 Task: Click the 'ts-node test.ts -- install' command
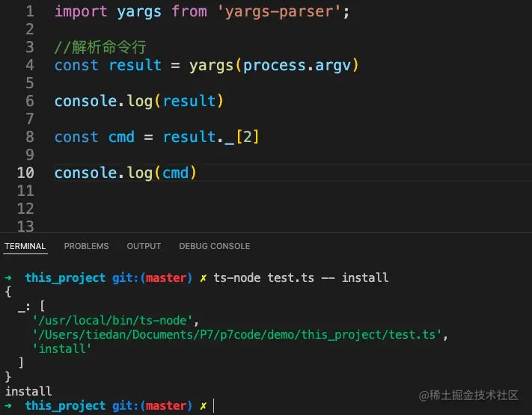click(x=301, y=277)
